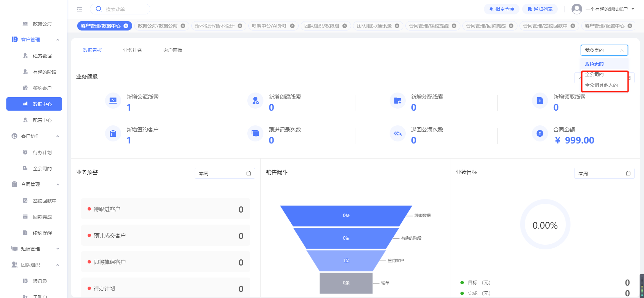The width and height of the screenshot is (644, 298).
Task: Click the 签约客户 funnel segment
Action: click(346, 260)
